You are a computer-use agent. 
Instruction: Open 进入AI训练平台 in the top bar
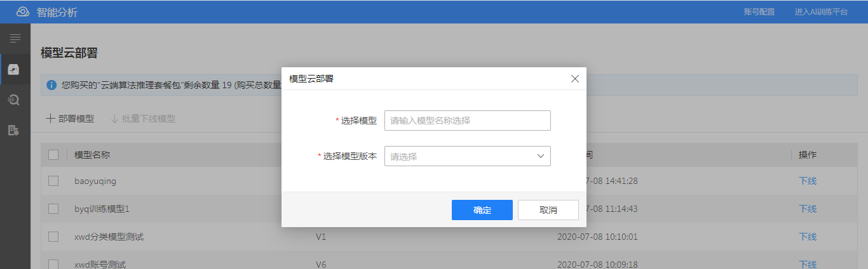(x=821, y=11)
